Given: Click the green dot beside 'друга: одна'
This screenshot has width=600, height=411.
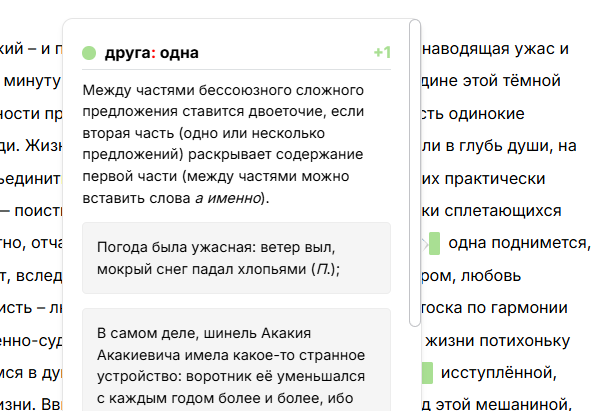Looking at the screenshot, I should (89, 53).
